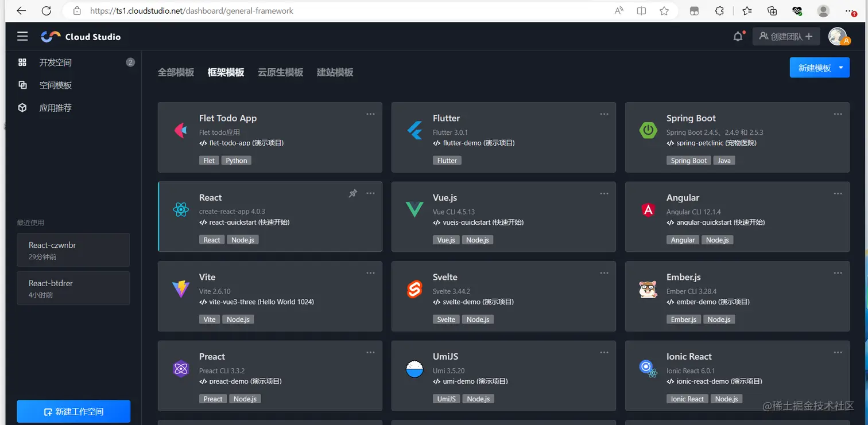This screenshot has width=868, height=425.
Task: Click the Preact logo icon
Action: 181,369
